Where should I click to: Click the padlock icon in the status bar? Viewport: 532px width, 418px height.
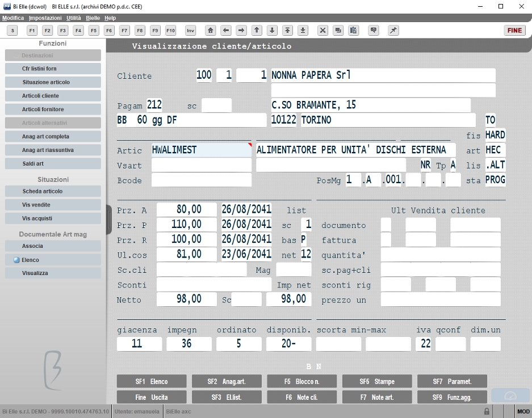[x=487, y=412]
